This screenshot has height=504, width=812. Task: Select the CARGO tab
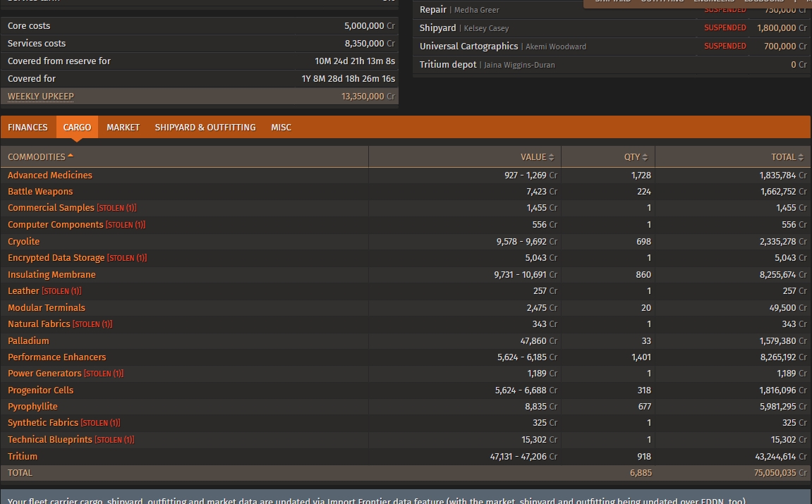click(77, 128)
